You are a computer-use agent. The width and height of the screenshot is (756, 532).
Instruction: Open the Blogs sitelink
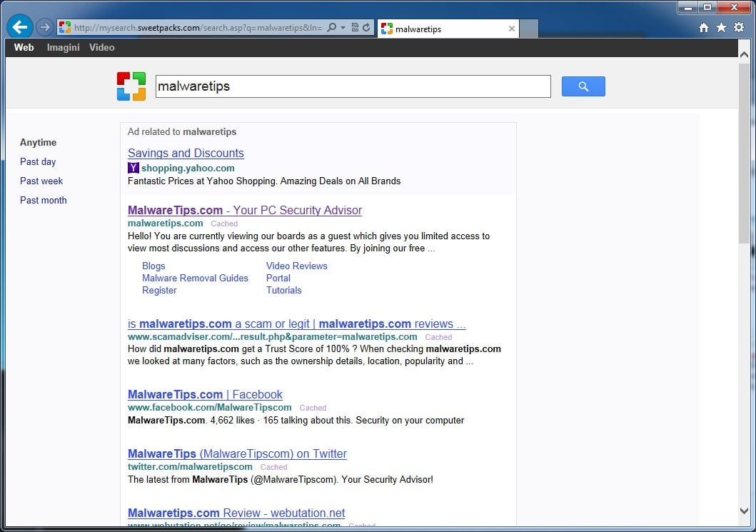point(153,266)
